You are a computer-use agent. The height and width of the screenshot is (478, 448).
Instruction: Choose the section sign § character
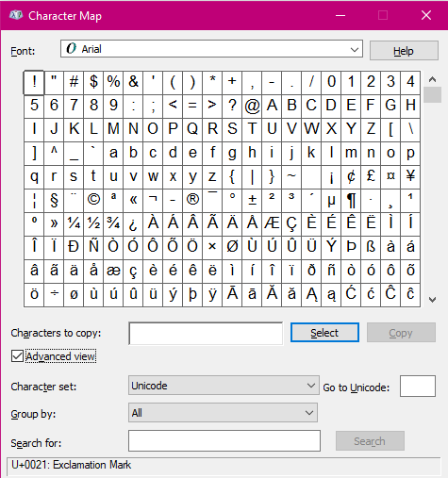point(54,201)
